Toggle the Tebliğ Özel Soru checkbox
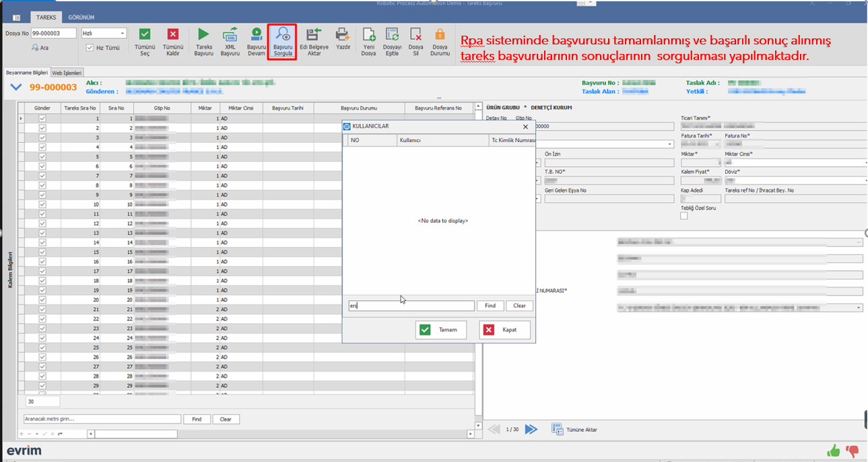The width and height of the screenshot is (868, 462). point(684,216)
